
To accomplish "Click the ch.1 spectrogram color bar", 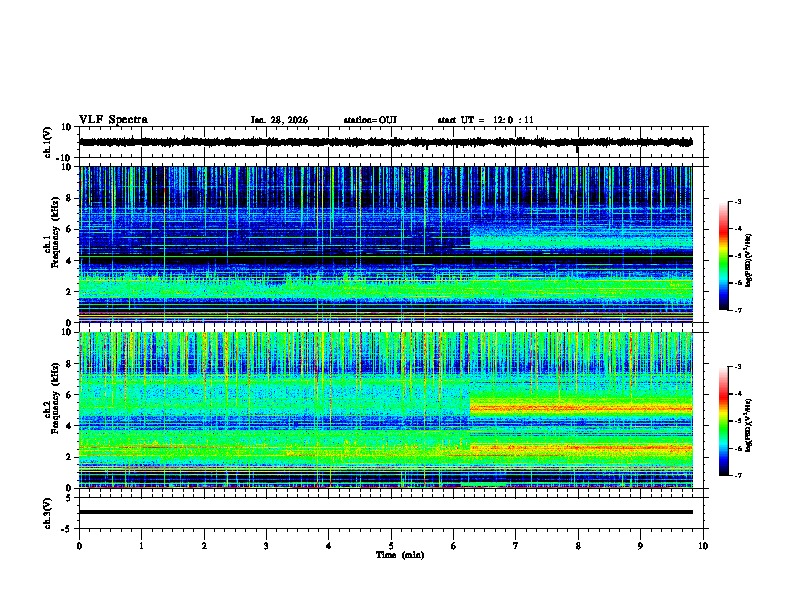I will click(x=724, y=256).
